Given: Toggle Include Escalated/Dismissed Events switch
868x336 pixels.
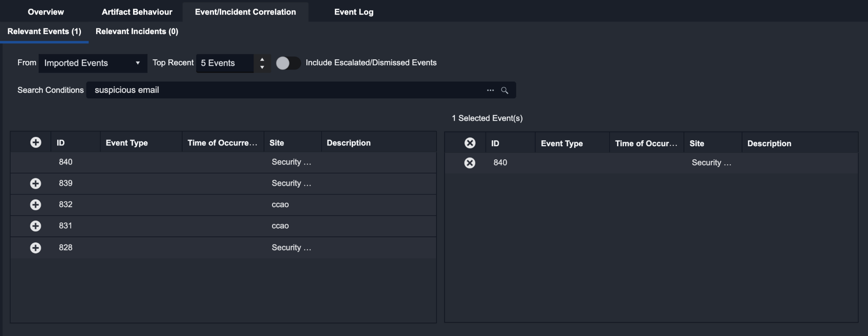Looking at the screenshot, I should click(x=288, y=63).
